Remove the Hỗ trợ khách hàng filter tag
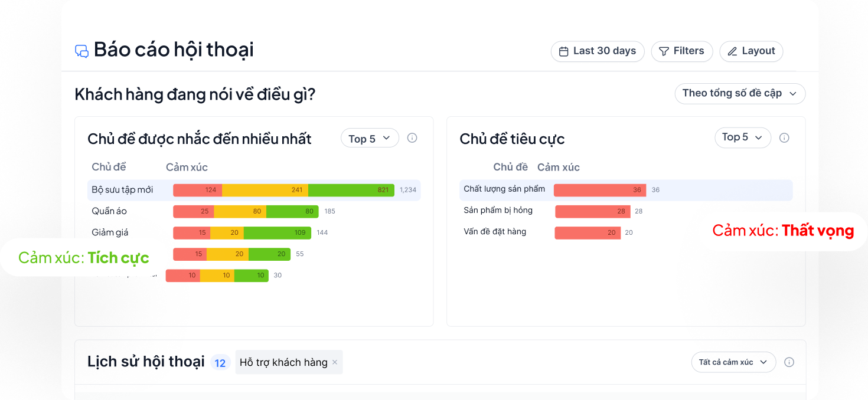 tap(335, 362)
